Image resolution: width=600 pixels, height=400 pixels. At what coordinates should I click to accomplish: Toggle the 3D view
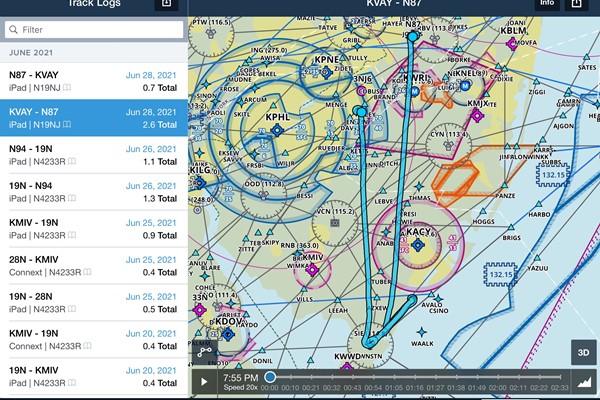coord(584,352)
